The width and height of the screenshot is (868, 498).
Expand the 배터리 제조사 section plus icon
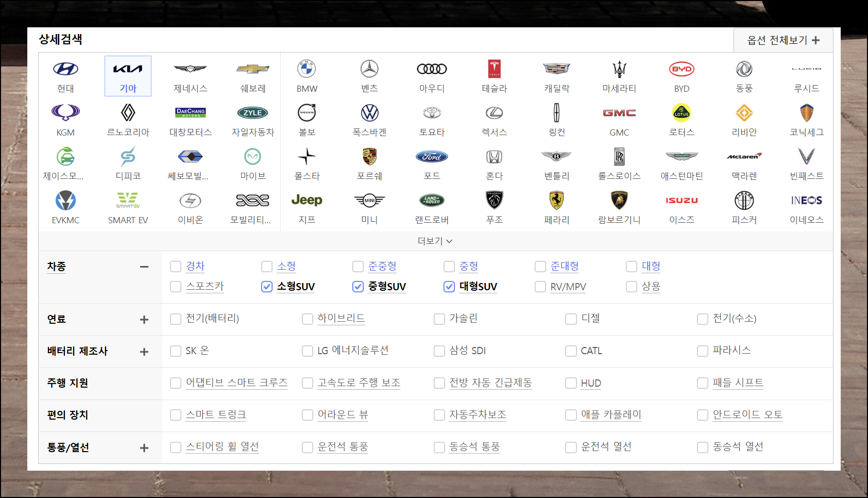[x=144, y=352]
